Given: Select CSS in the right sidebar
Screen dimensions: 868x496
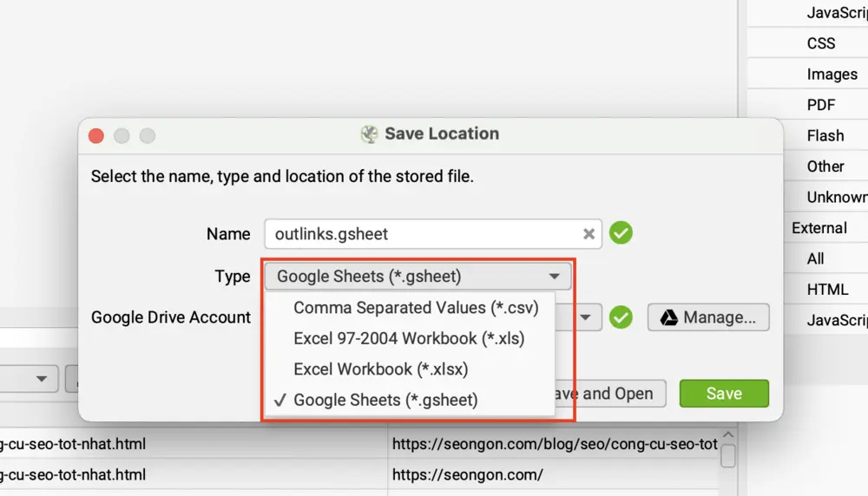Looking at the screenshot, I should coord(820,43).
